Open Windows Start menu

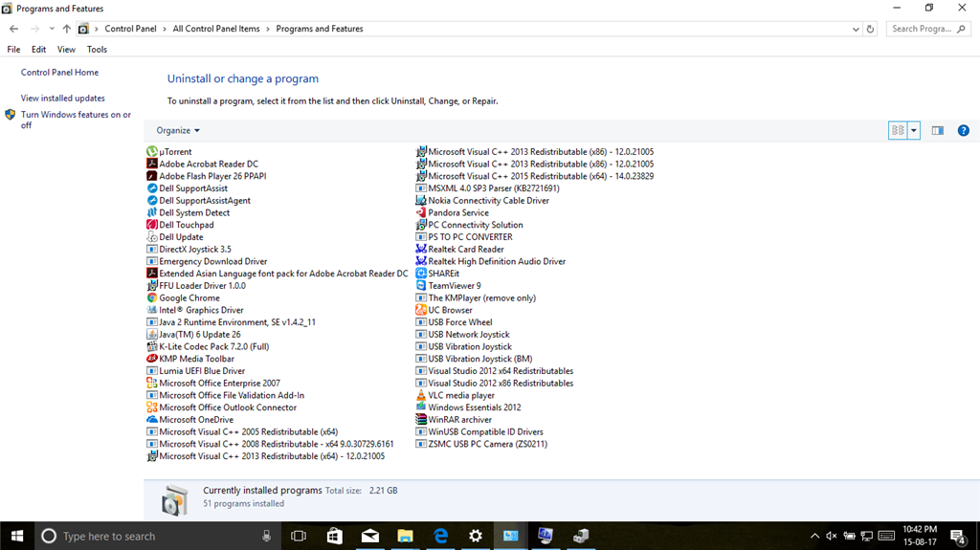point(17,536)
